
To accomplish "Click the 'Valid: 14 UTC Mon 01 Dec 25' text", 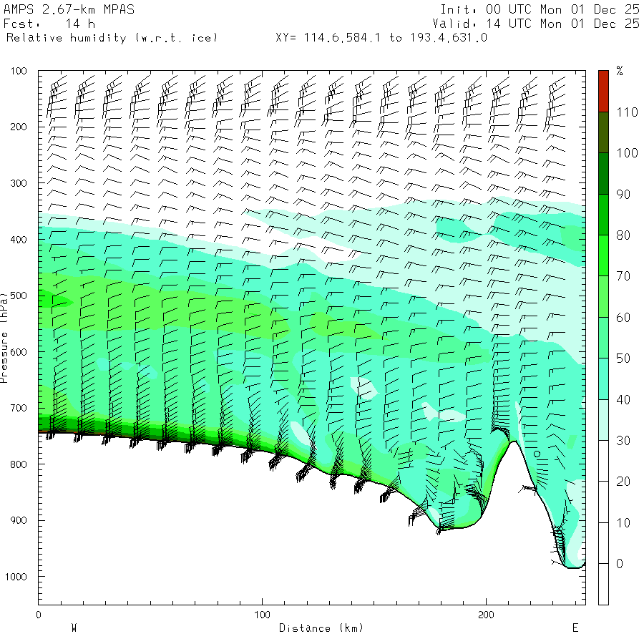I will click(535, 24).
